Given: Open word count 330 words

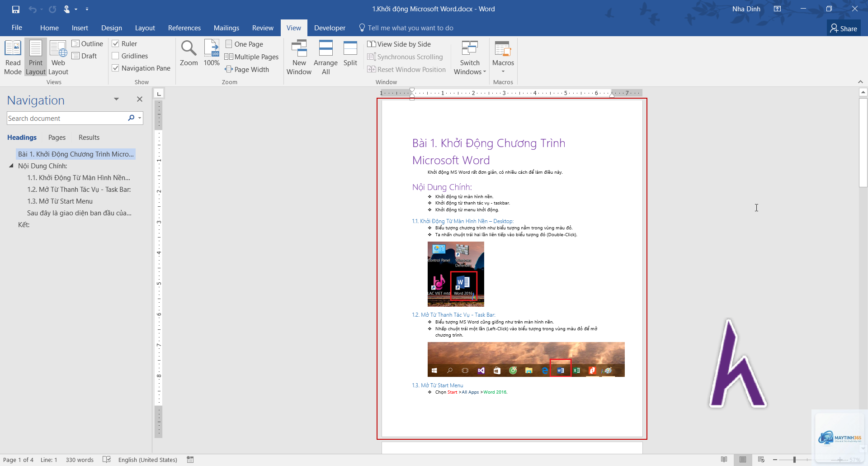Looking at the screenshot, I should point(80,460).
